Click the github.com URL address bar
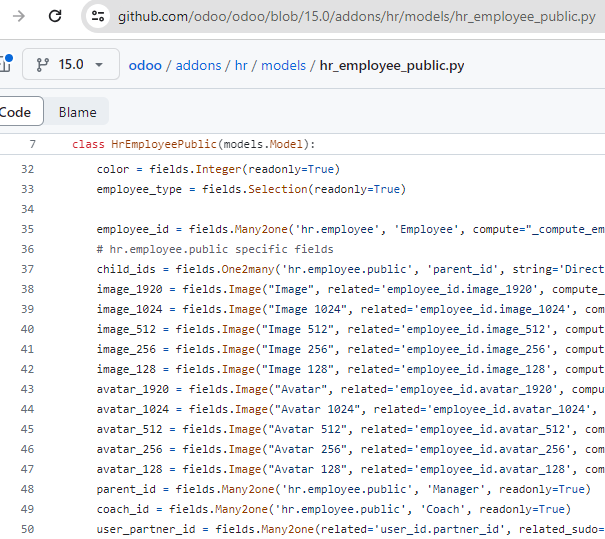Screen dimensions: 605x539 [357, 17]
